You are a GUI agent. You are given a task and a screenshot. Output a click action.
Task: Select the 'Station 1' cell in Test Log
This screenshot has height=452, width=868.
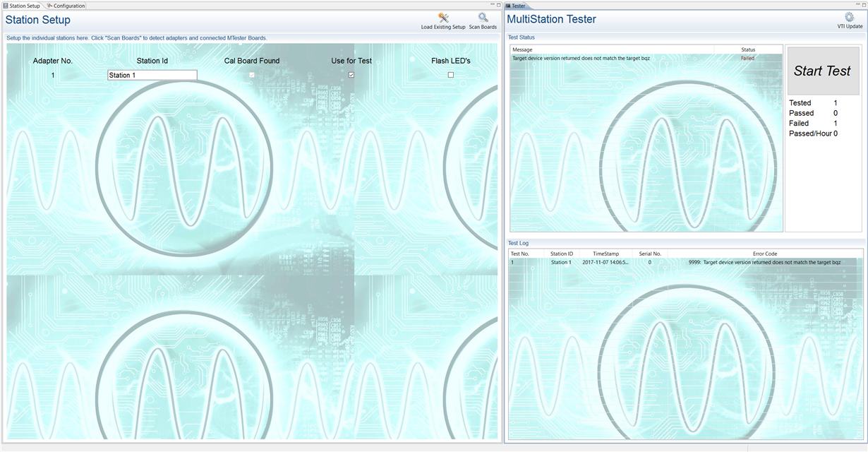click(x=561, y=262)
